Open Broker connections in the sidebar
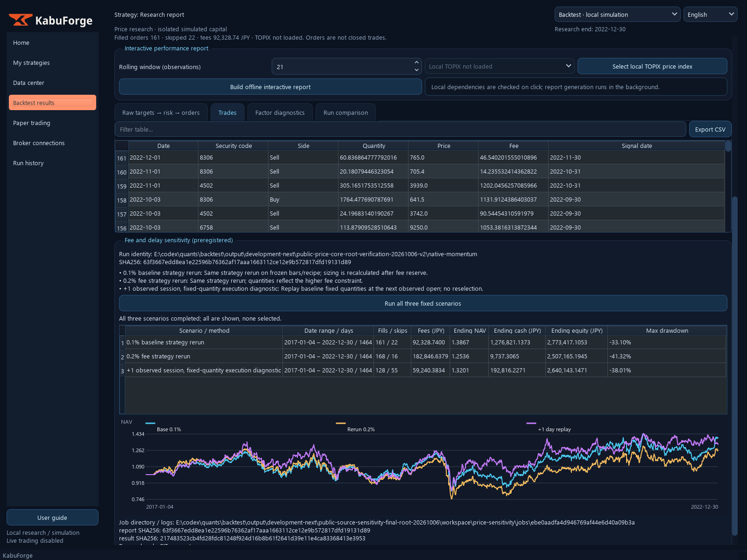The image size is (747, 560). click(x=52, y=143)
